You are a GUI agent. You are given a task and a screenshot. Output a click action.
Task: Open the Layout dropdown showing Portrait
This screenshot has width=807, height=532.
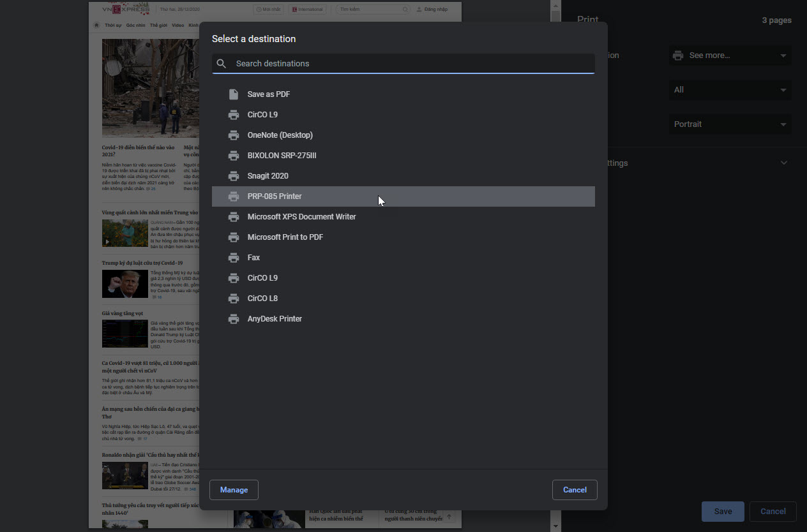[x=730, y=124]
